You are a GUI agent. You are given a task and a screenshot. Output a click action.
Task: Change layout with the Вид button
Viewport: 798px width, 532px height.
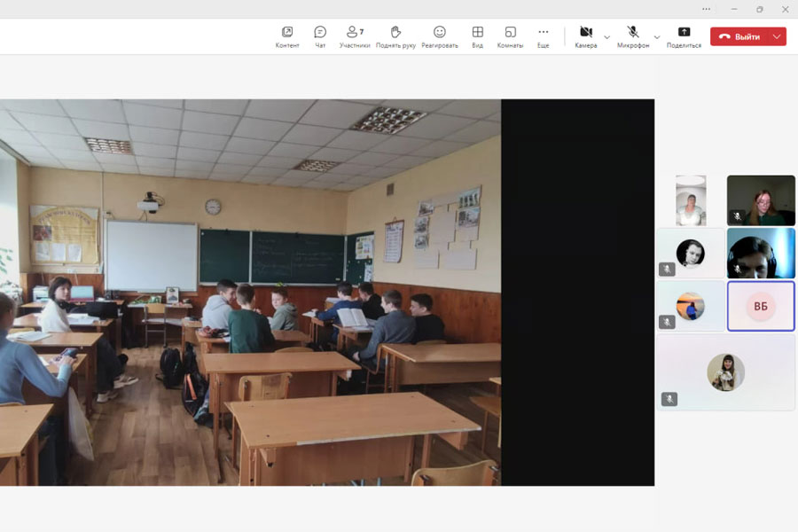(477, 37)
